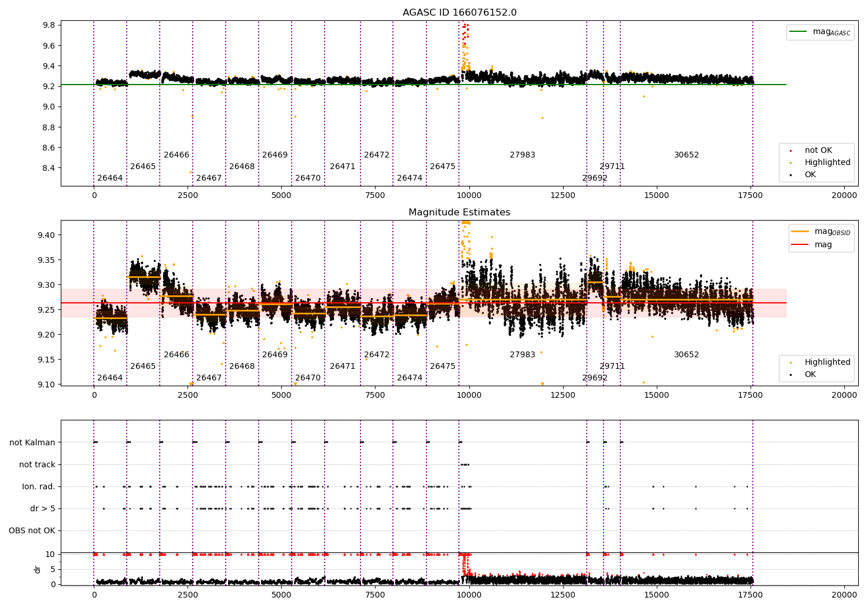This screenshot has height=608, width=868.
Task: Select OBSID label 26466 in the Magnitude Estimates plot
Action: pyautogui.click(x=176, y=355)
